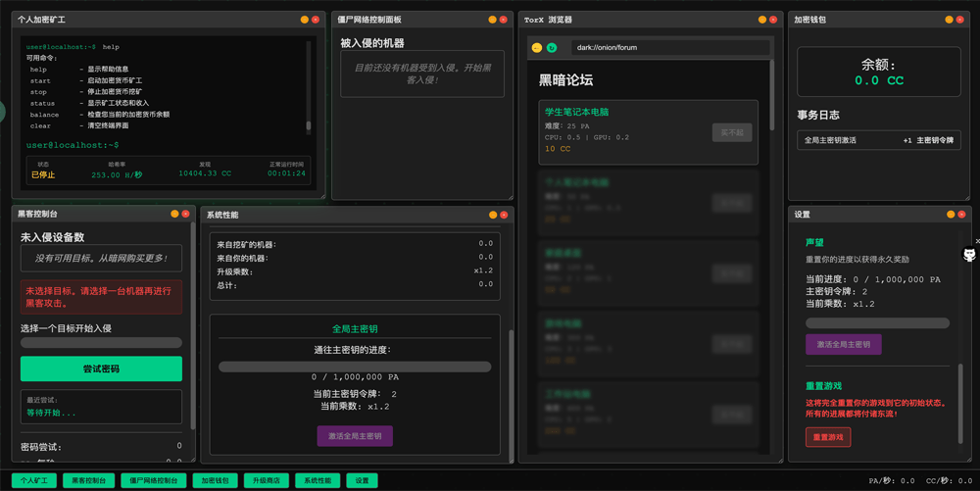Minimize the 个人矿工 window with orange dot

(305, 20)
